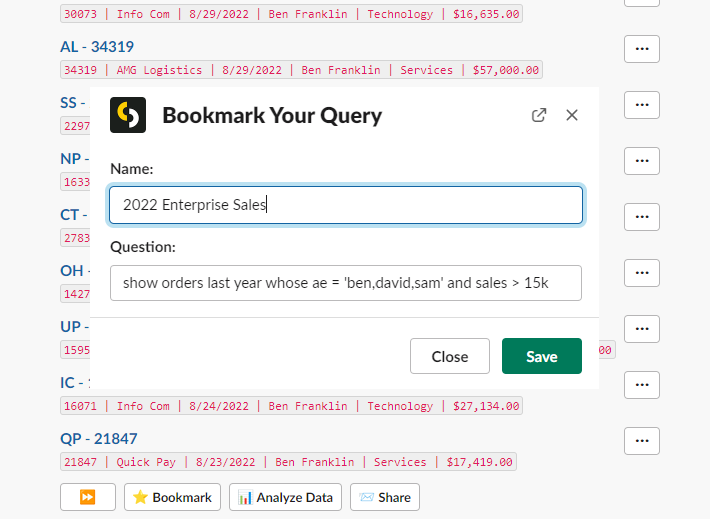Open the dialog in a new window
The height and width of the screenshot is (519, 710).
(x=539, y=115)
